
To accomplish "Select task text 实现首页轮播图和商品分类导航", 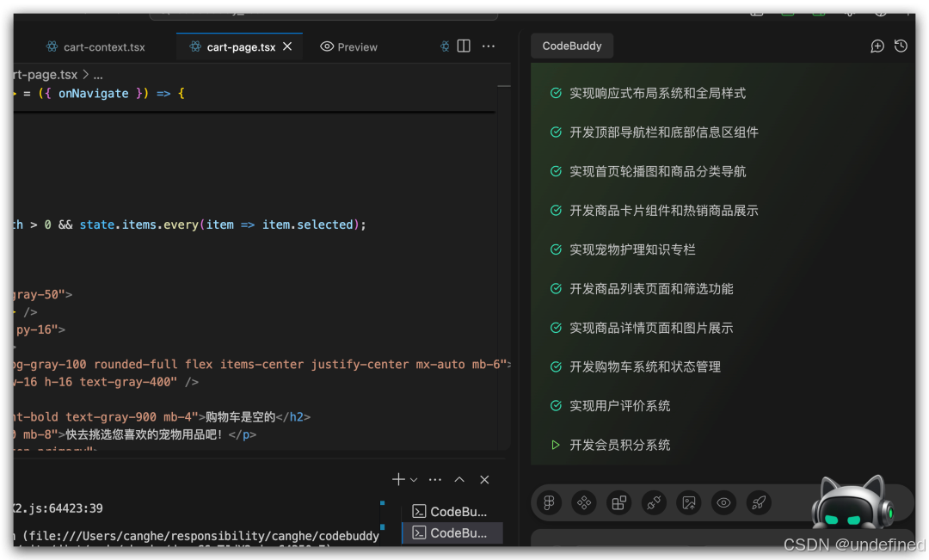I will 658,171.
